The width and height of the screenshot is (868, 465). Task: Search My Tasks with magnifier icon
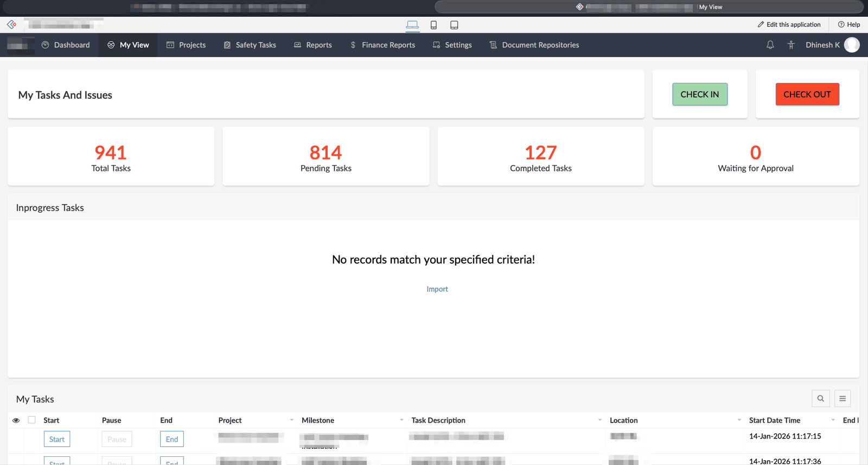click(820, 398)
